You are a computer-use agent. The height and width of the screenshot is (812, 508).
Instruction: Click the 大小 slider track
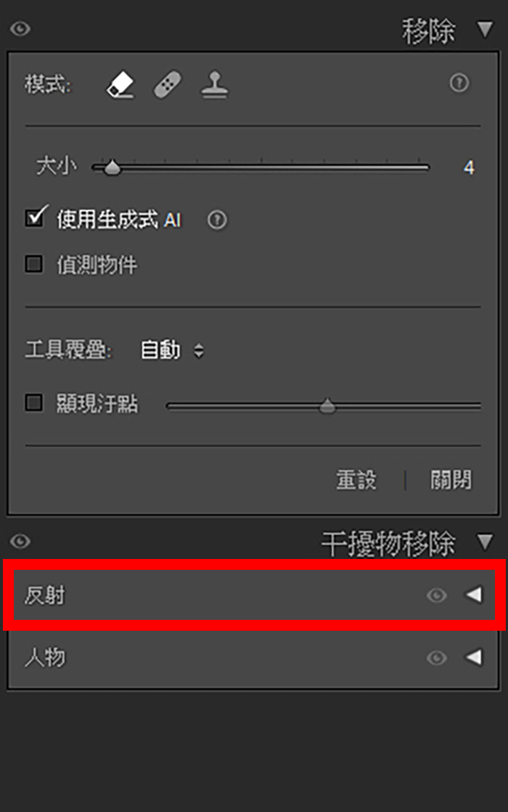pyautogui.click(x=261, y=167)
